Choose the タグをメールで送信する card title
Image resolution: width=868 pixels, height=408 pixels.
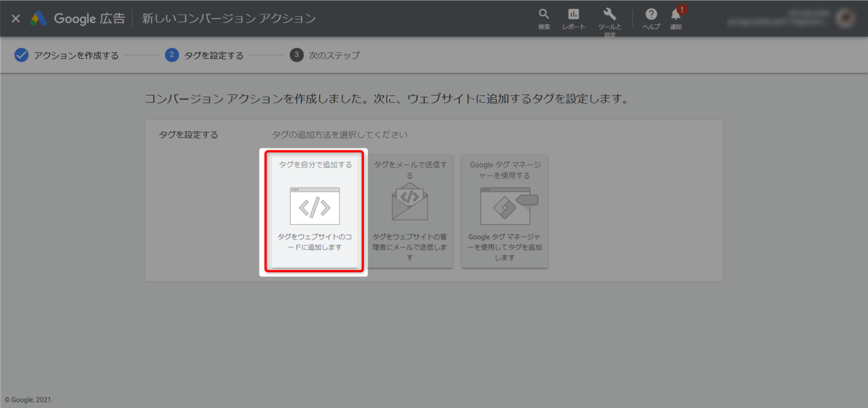coord(410,170)
